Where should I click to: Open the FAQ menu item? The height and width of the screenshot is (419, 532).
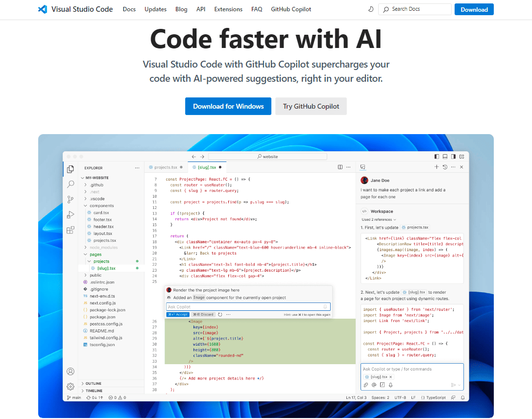pyautogui.click(x=257, y=9)
